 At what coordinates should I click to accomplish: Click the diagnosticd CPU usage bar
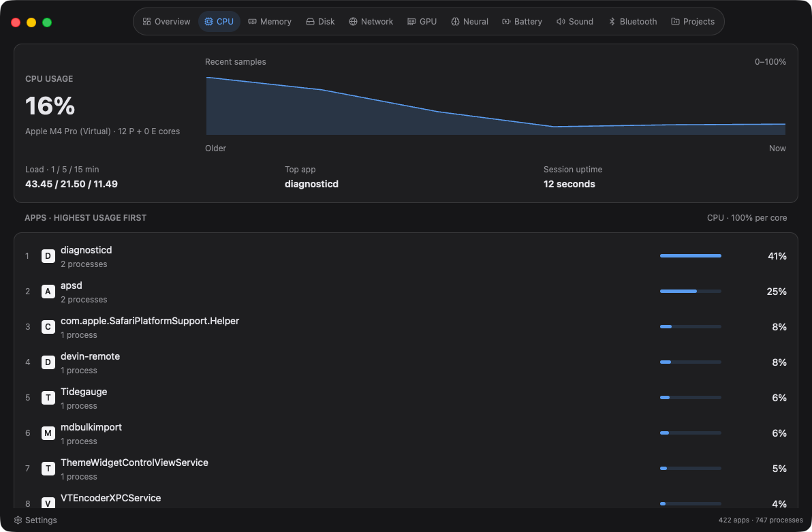690,256
